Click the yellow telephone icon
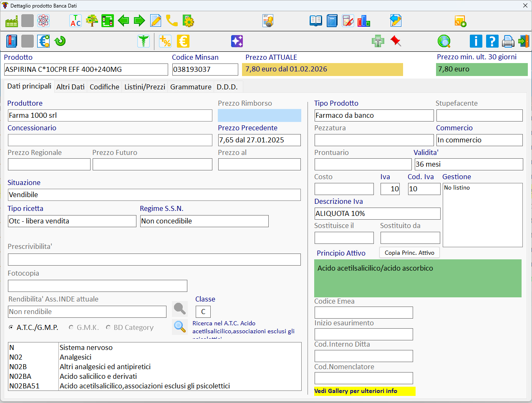Screen dimensions: 532x403 pos(171,21)
